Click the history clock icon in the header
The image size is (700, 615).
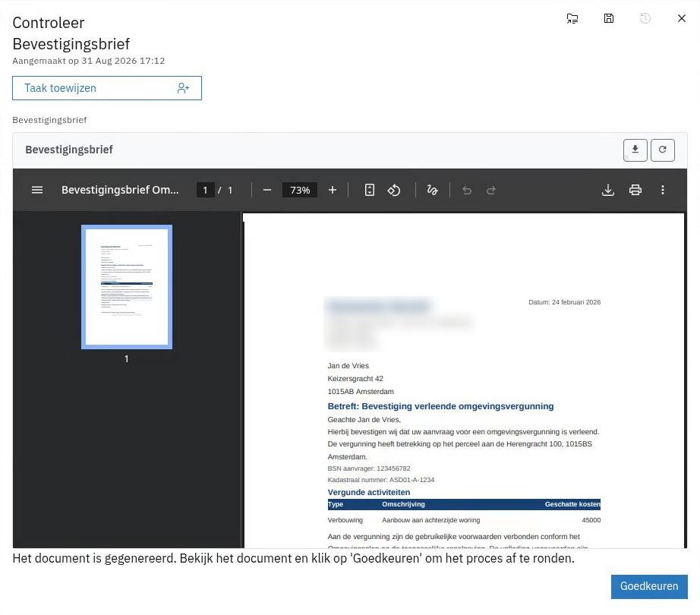(x=645, y=18)
